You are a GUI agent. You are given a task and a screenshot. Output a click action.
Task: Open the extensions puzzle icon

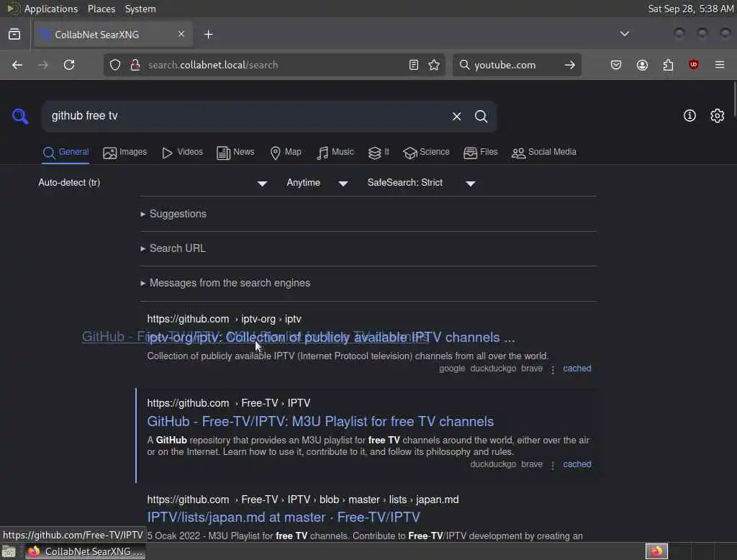click(668, 65)
